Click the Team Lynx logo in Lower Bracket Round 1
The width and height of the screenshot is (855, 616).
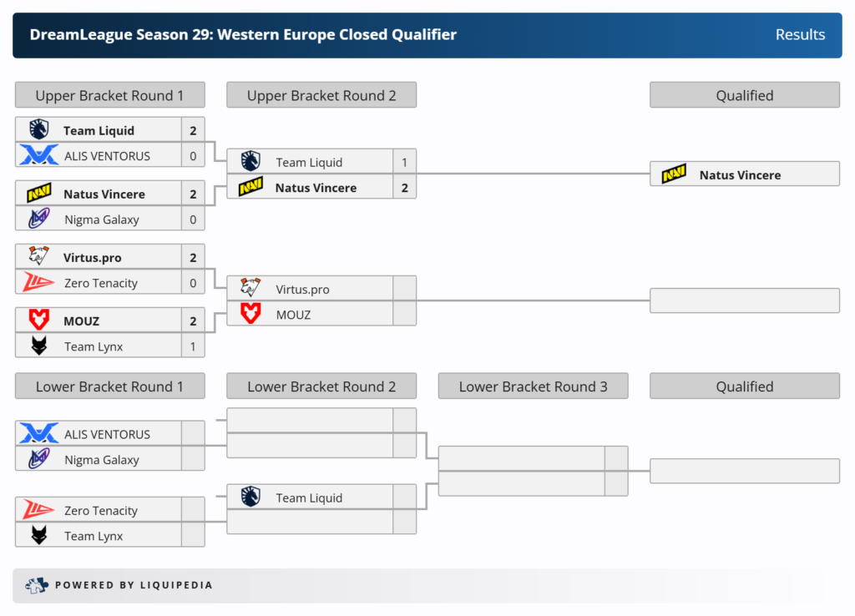(x=39, y=536)
